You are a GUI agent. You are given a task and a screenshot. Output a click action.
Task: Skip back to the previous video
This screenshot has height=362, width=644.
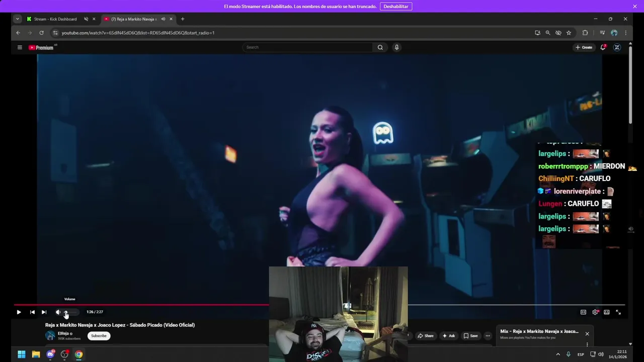(x=32, y=312)
